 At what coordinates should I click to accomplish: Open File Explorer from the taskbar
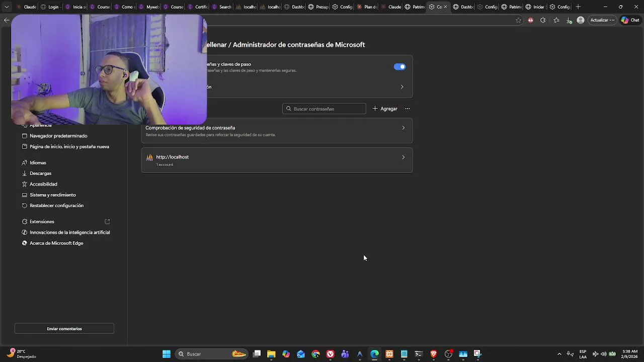(x=271, y=354)
